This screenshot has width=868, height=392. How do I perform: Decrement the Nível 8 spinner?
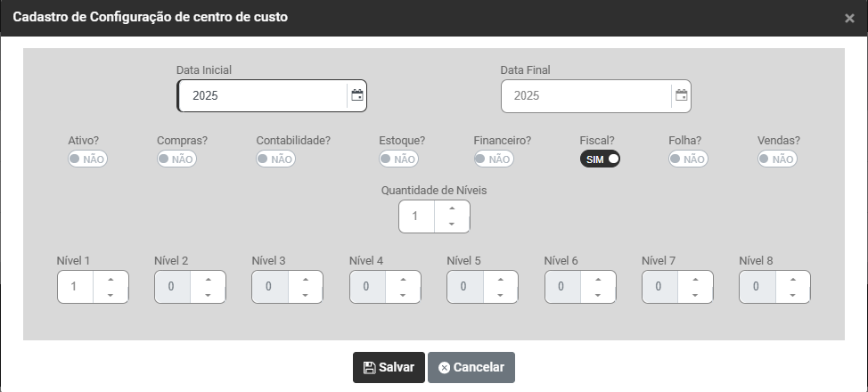(792, 294)
